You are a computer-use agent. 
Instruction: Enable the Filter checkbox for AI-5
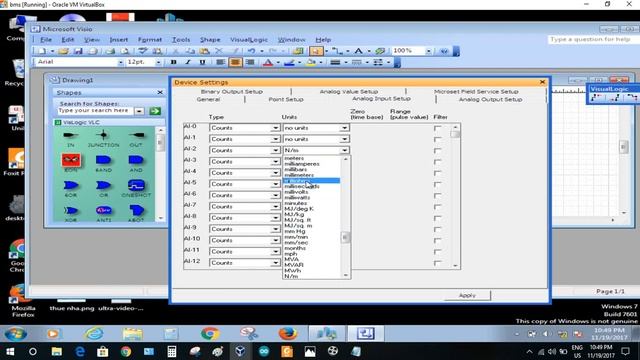coord(437,184)
